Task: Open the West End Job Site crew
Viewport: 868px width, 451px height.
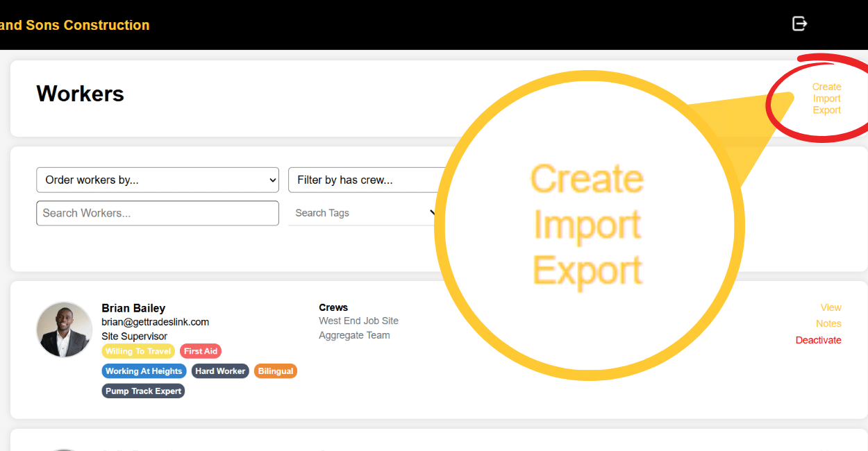Action: pyautogui.click(x=358, y=321)
